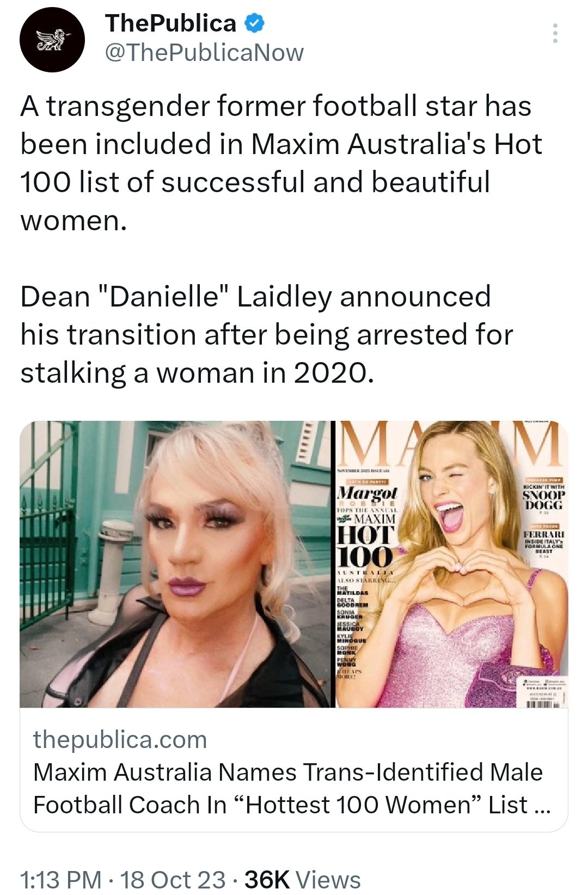View the 36K Views count
Screen dimensions: 588x895
pos(303,879)
